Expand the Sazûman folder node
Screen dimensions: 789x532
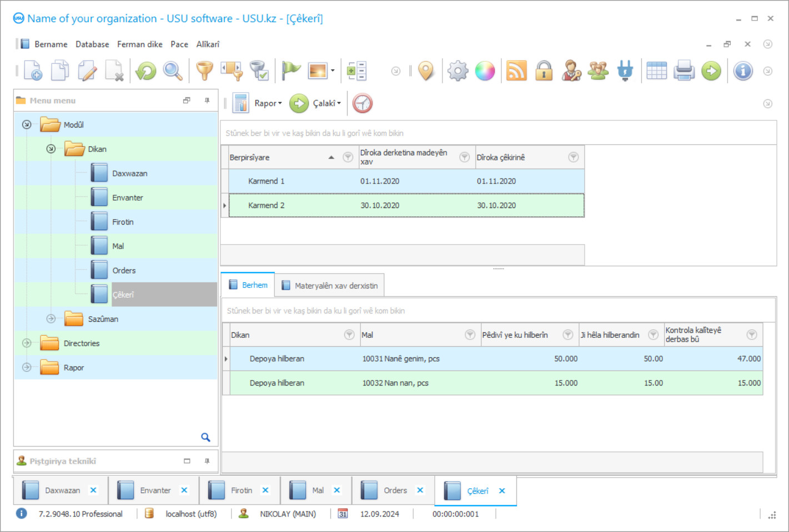click(51, 319)
